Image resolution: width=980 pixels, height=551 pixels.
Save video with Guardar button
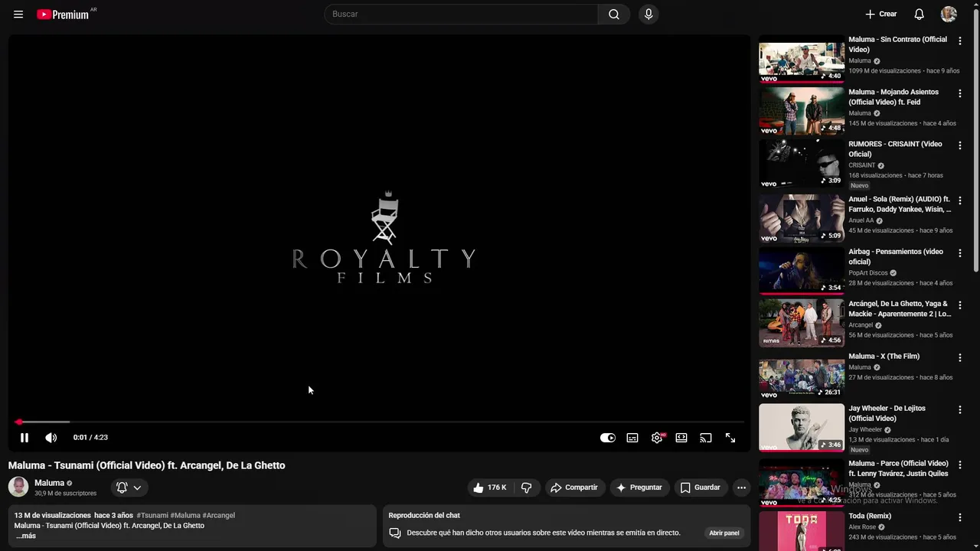pos(701,487)
